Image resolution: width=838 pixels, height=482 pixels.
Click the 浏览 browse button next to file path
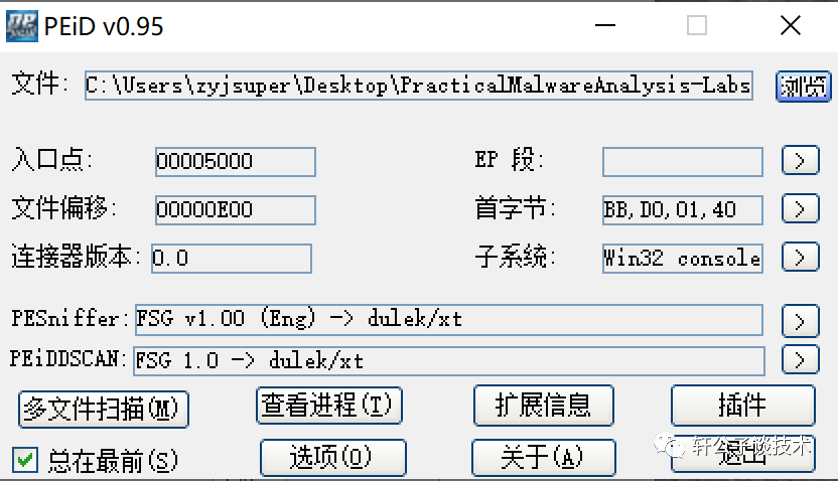803,87
